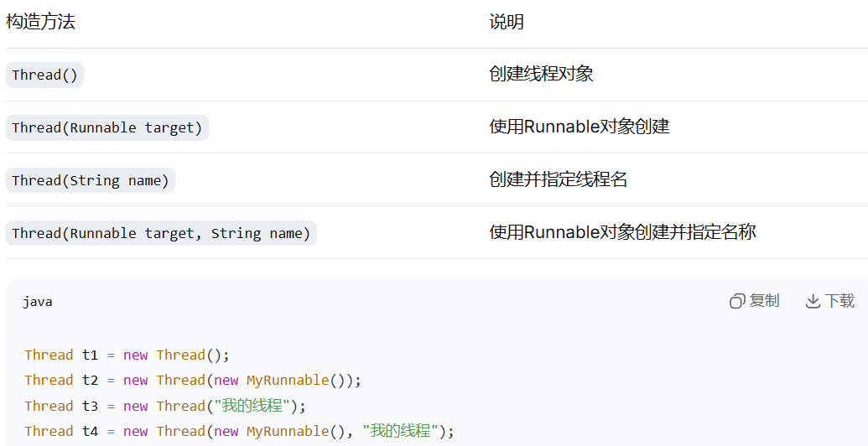Click the "我的线程" string in t3 line
The height and width of the screenshot is (446, 868).
(x=252, y=406)
